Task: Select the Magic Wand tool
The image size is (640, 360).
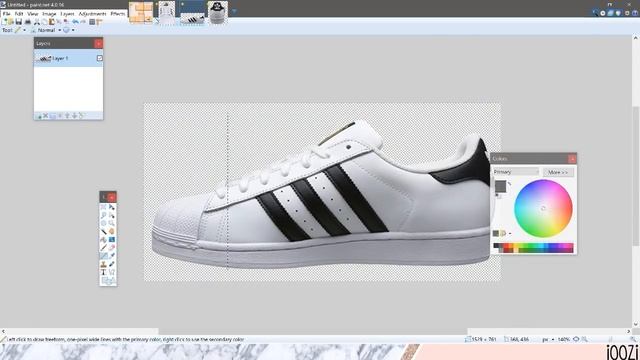Action: click(104, 231)
